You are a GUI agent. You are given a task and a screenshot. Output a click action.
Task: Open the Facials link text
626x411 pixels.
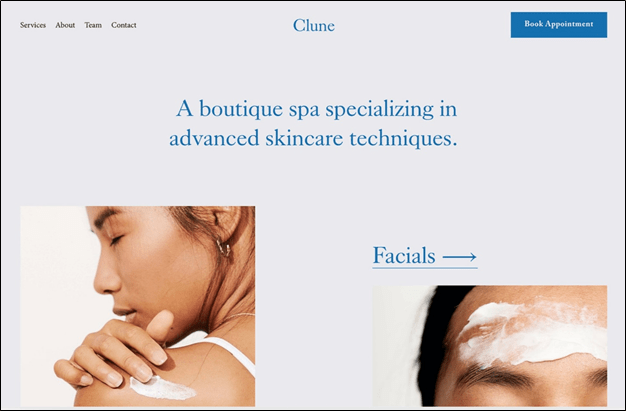[404, 256]
